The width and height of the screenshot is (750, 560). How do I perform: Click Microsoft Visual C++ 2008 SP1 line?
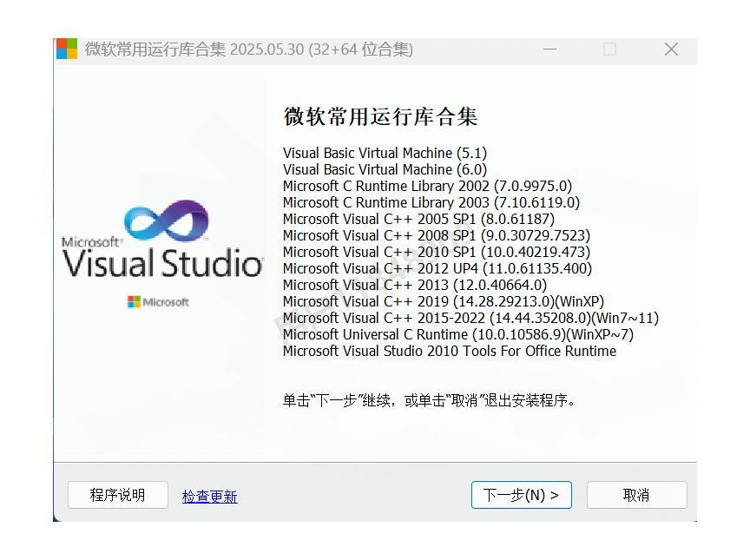tap(437, 235)
